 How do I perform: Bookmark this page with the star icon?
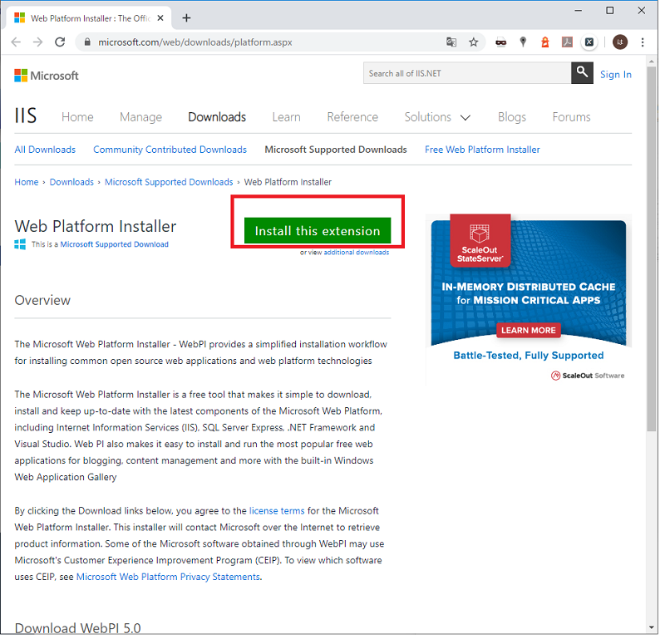tap(473, 42)
